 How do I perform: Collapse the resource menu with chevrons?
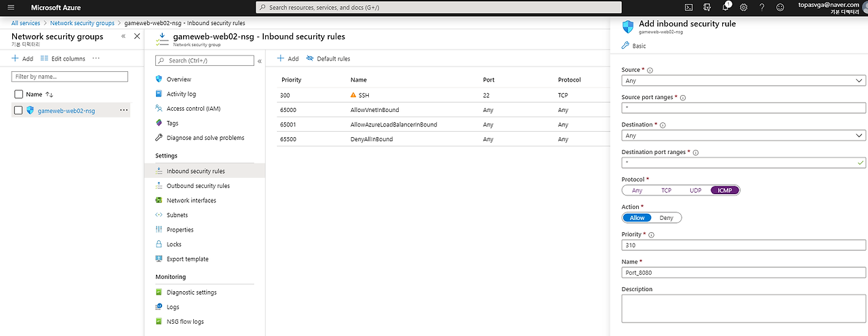click(x=260, y=61)
